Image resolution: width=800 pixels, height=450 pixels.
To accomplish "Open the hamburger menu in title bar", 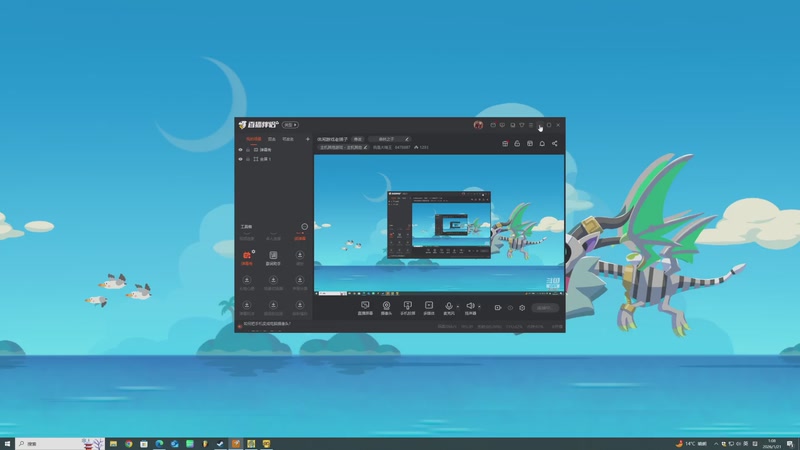I will pos(531,125).
